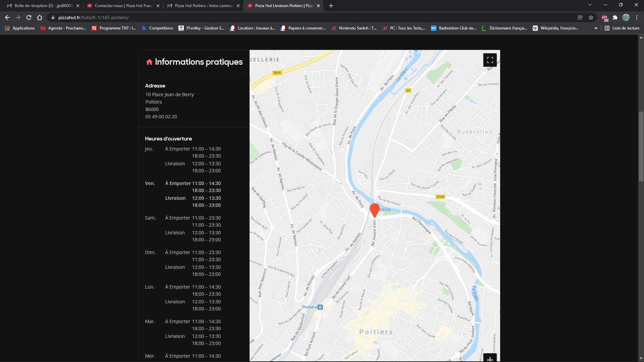The image size is (644, 362).
Task: Bookmark this page with star icon
Action: click(x=591, y=17)
